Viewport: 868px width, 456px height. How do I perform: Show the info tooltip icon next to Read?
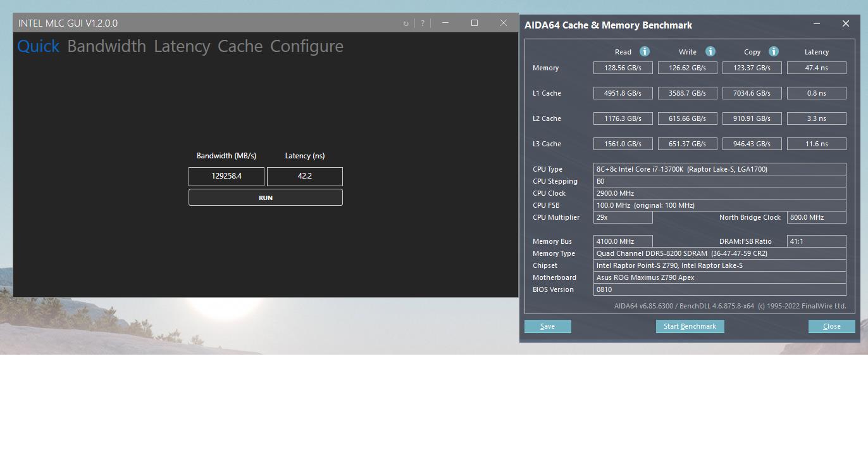[x=645, y=51]
